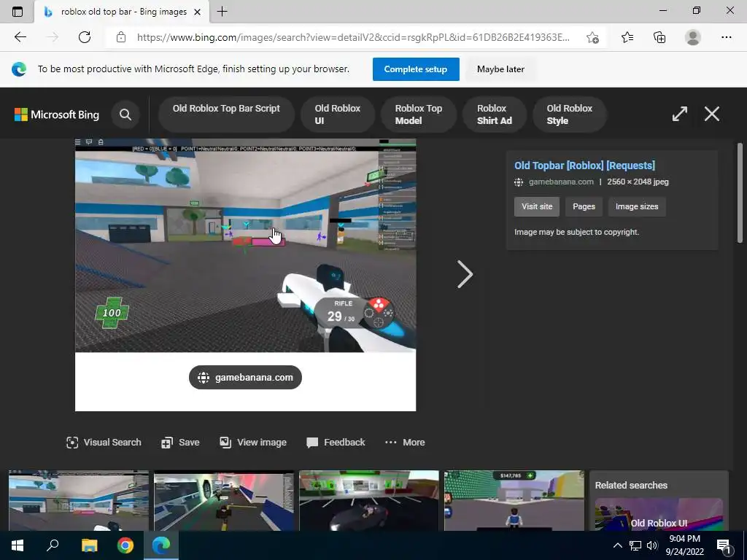Open the Bing search magnifier

125,114
